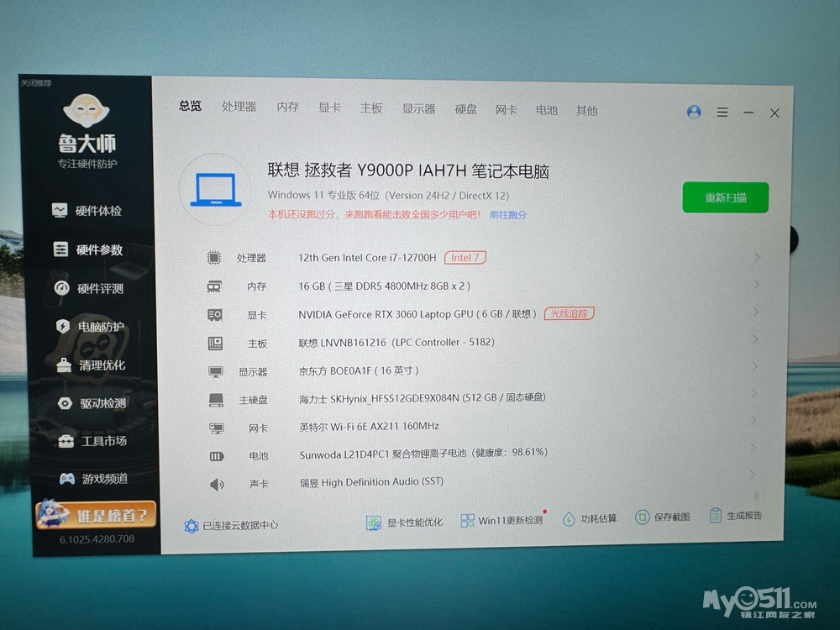Open 硬件体检 in the sidebar
Screen dimensions: 840x630
(90, 211)
